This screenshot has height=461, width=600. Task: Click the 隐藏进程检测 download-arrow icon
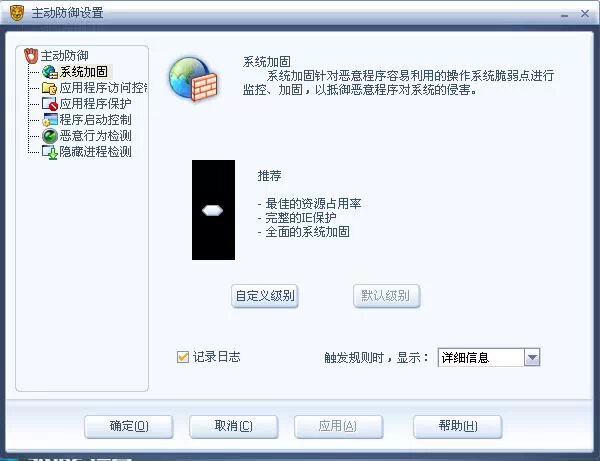click(x=50, y=152)
